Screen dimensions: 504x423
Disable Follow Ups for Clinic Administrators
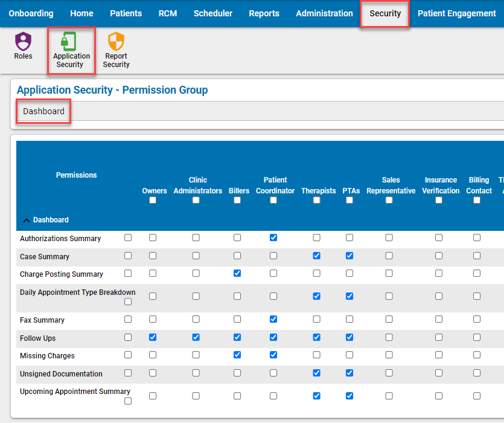click(195, 337)
